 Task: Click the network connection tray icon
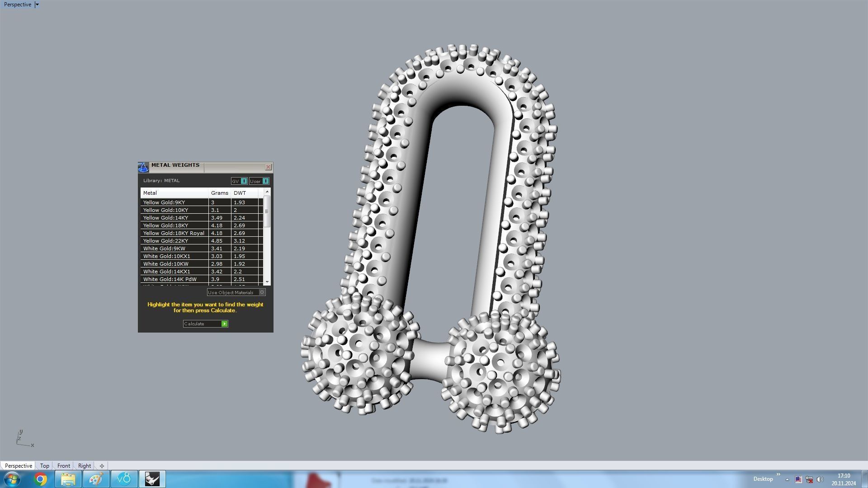809,479
